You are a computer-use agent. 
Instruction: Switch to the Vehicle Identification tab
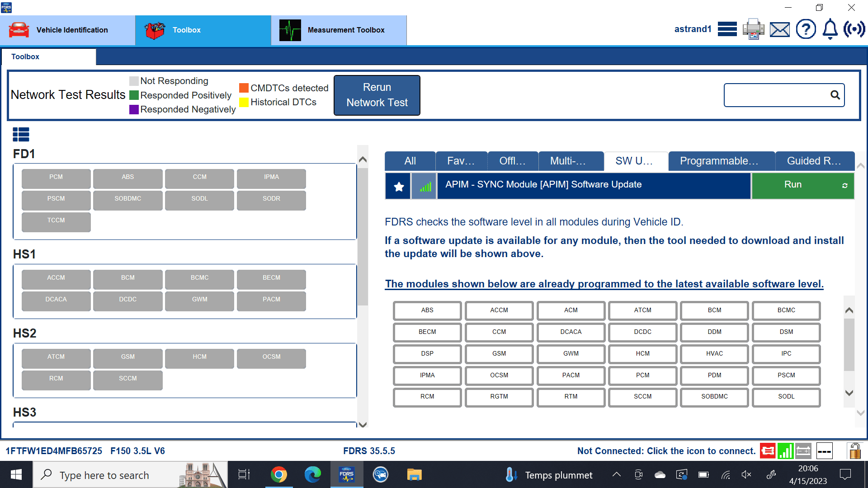click(68, 30)
